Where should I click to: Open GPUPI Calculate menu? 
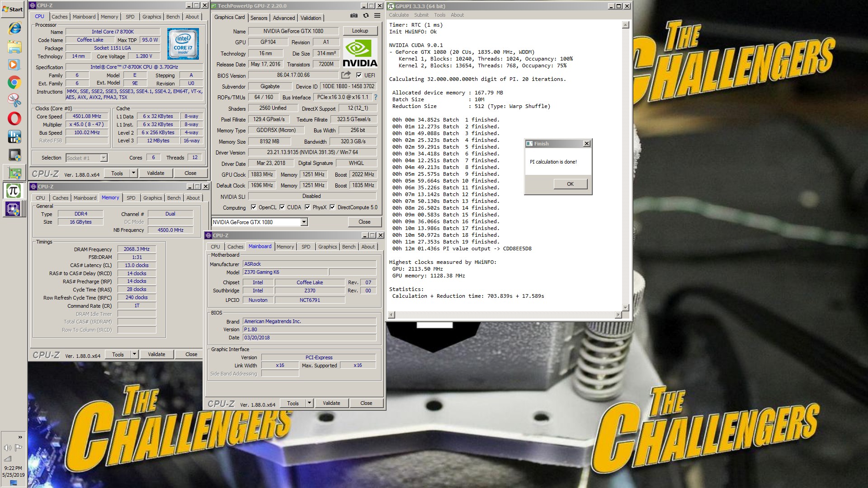coord(399,15)
